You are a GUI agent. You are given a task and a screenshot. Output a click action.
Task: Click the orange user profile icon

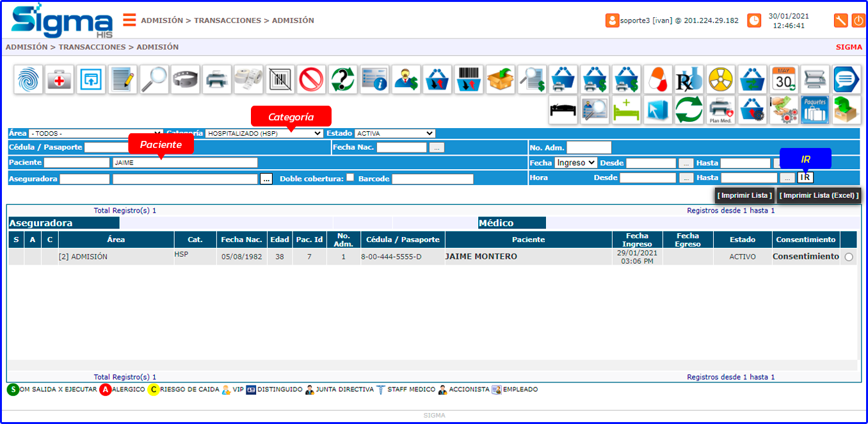coord(612,20)
